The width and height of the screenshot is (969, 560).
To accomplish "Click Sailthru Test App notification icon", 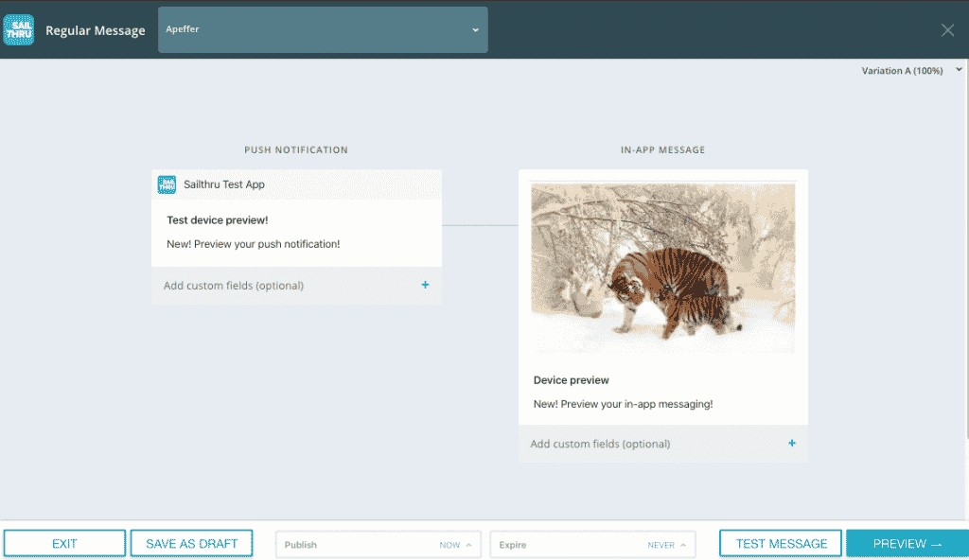I will tap(167, 184).
